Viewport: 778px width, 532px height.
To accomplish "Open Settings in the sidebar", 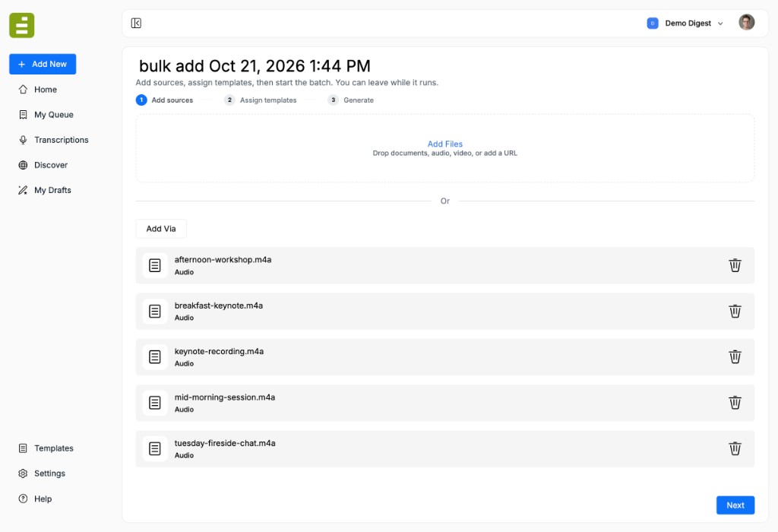I will click(49, 473).
